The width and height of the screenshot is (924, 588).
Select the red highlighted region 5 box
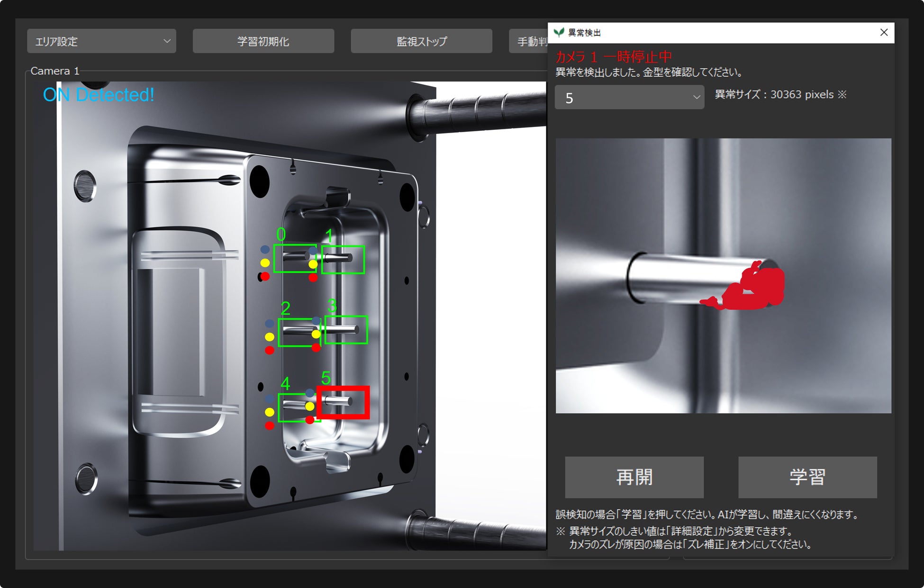(343, 402)
